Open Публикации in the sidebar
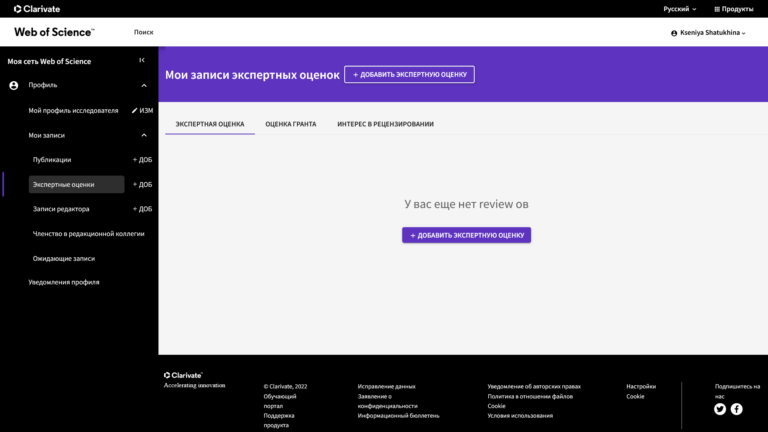This screenshot has width=768, height=432. (x=52, y=160)
